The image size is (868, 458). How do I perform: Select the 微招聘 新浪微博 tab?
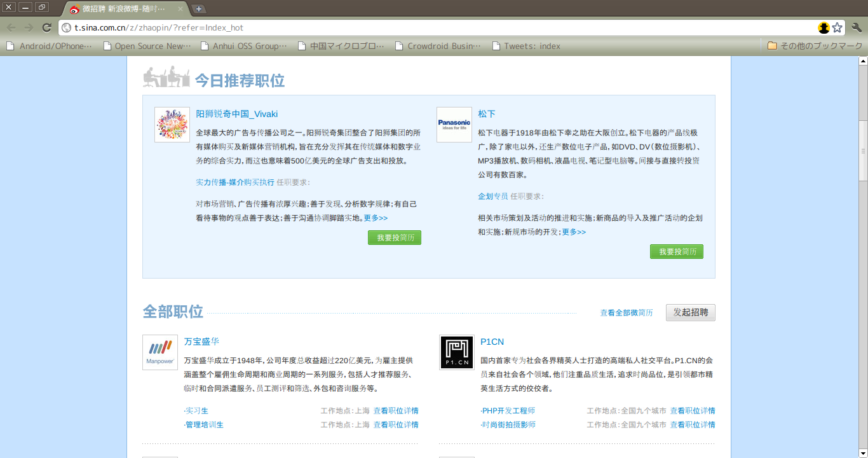pyautogui.click(x=125, y=10)
